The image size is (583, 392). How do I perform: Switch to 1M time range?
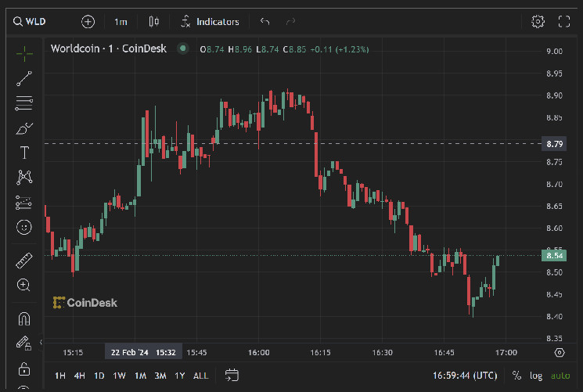140,376
